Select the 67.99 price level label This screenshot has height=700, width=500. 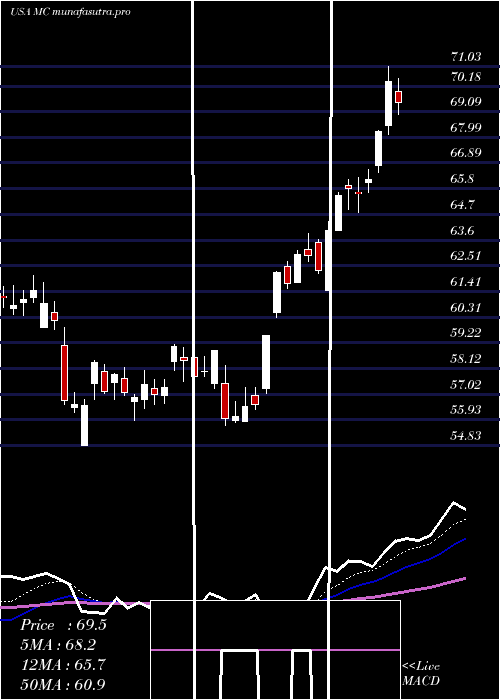coord(466,128)
